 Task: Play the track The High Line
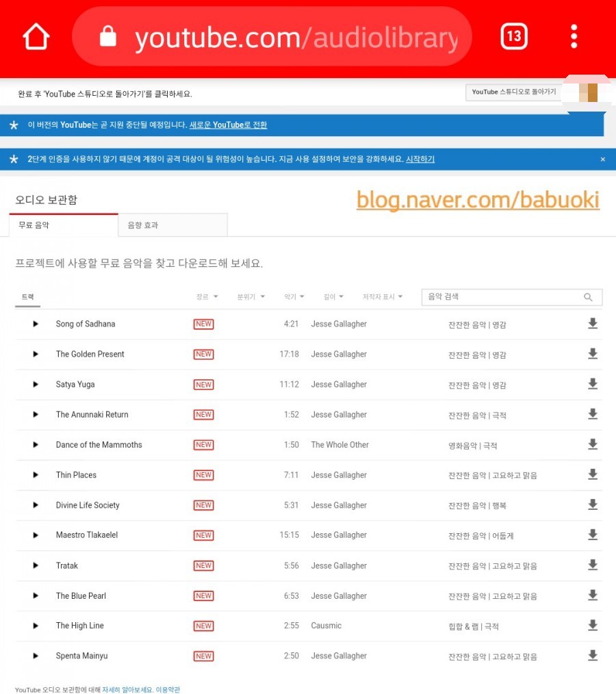pos(36,626)
